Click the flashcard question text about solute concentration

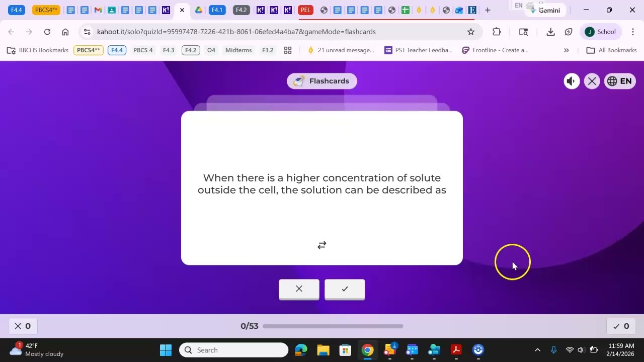click(x=322, y=184)
